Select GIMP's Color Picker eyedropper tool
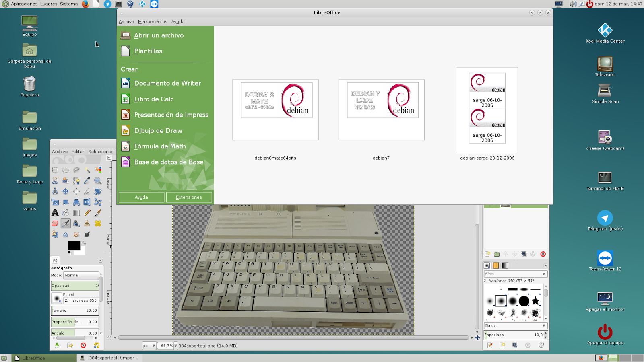This screenshot has height=362, width=644. coord(87,181)
